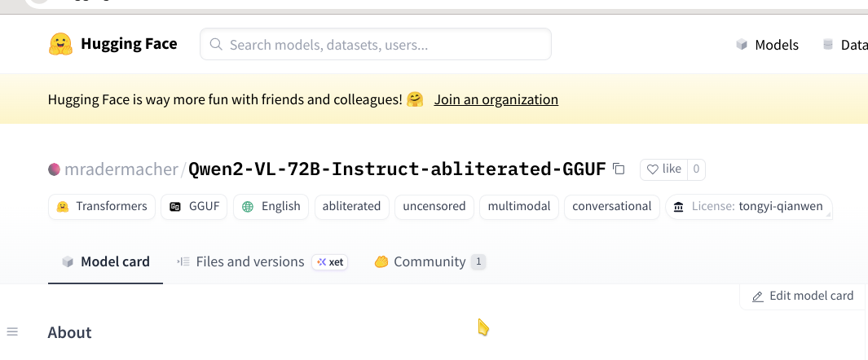
Task: Open the table of contents hamburger icon
Action: 12,331
